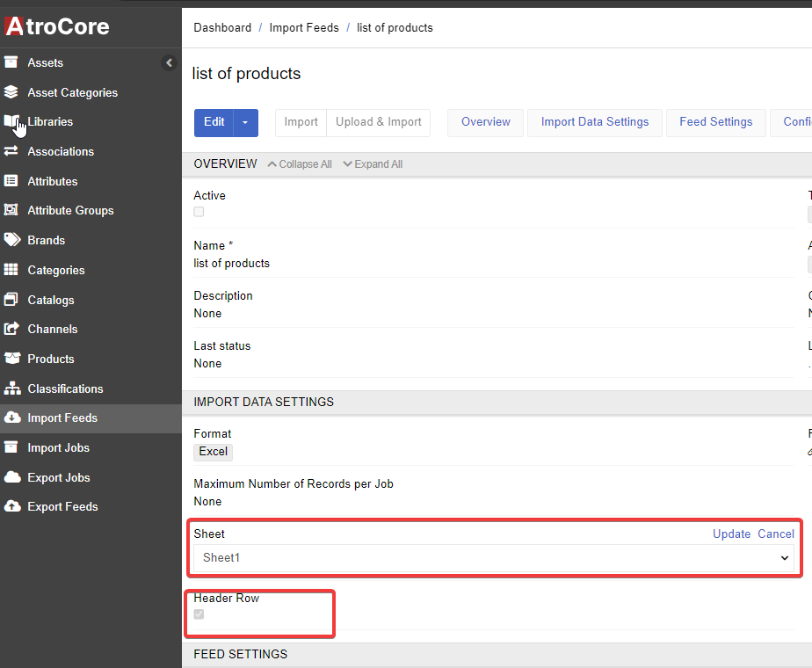
Task: Click the Asset Categories layers icon
Action: pos(11,92)
